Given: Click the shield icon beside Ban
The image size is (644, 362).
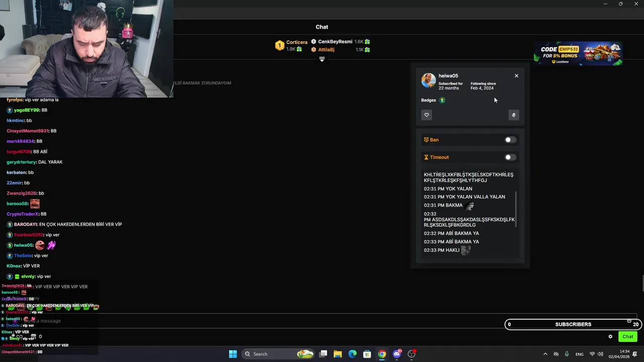Looking at the screenshot, I should [x=426, y=140].
